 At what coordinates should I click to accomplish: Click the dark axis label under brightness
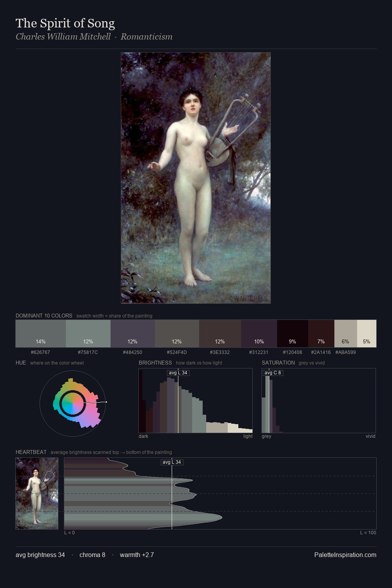[x=143, y=436]
